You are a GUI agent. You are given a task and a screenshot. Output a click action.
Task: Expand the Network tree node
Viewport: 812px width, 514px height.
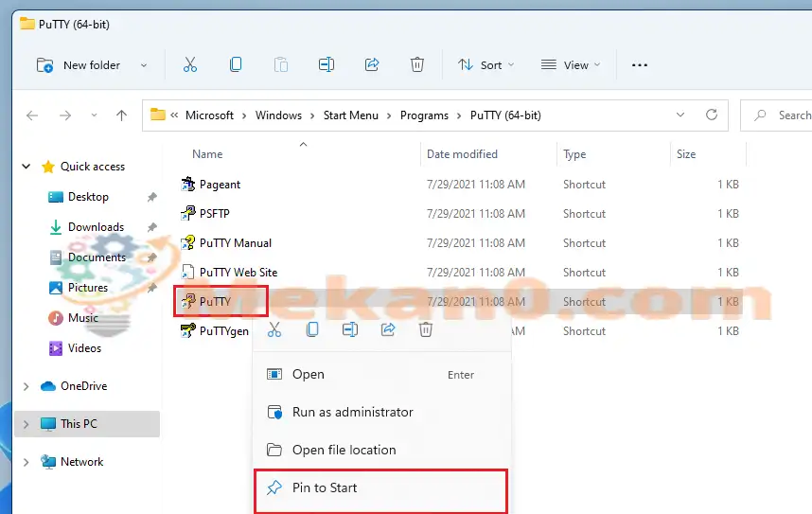26,462
